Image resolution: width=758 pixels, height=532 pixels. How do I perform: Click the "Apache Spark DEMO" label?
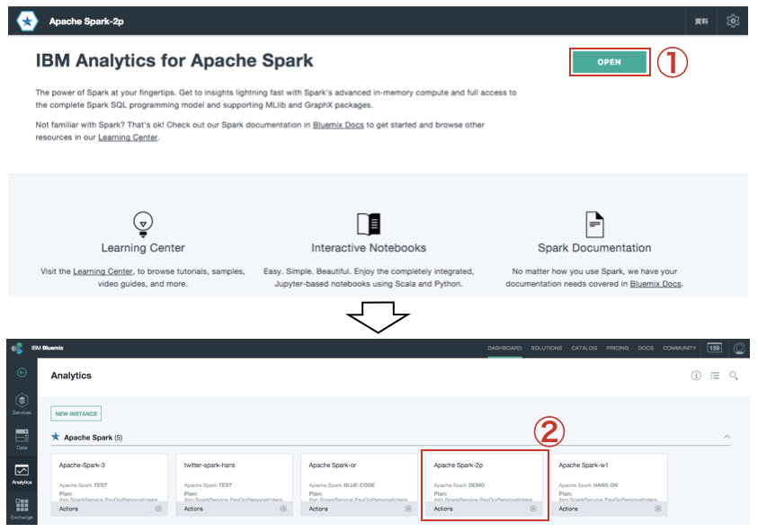pos(459,485)
